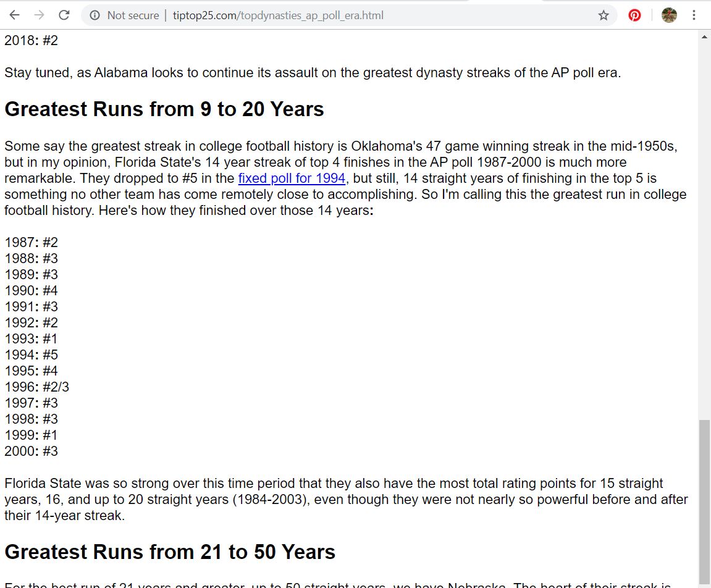711x588 pixels.
Task: Reload the page with refresh icon
Action: 64,15
